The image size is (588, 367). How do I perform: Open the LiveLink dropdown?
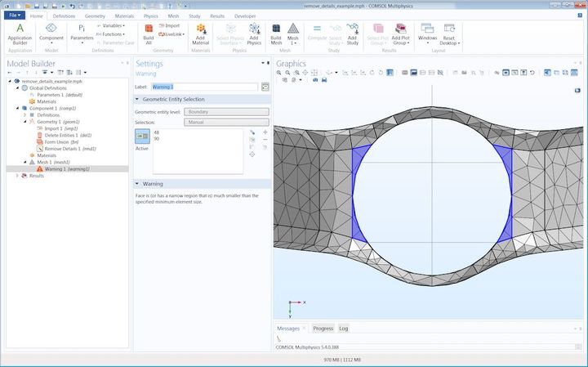171,34
